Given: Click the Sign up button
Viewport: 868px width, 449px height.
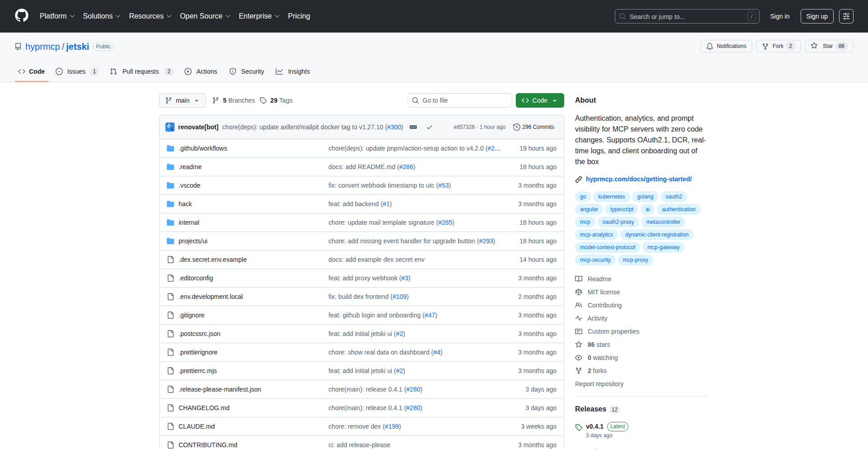Looking at the screenshot, I should (816, 16).
